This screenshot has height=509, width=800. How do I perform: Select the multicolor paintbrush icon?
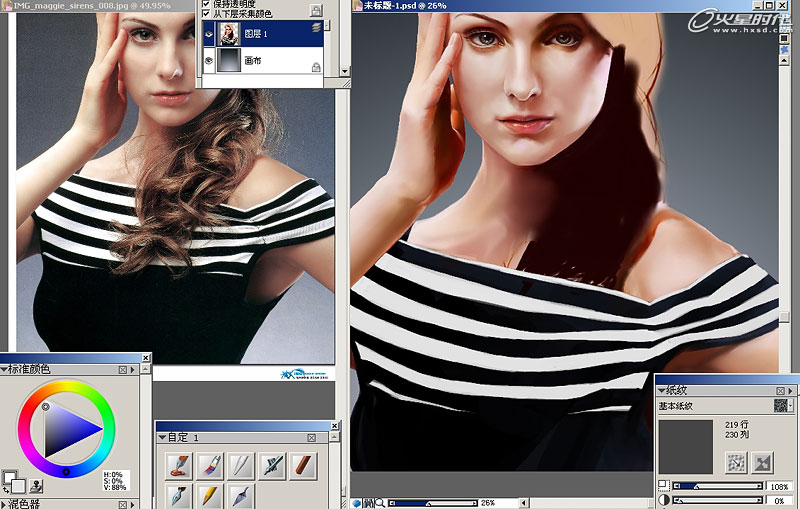tap(210, 466)
